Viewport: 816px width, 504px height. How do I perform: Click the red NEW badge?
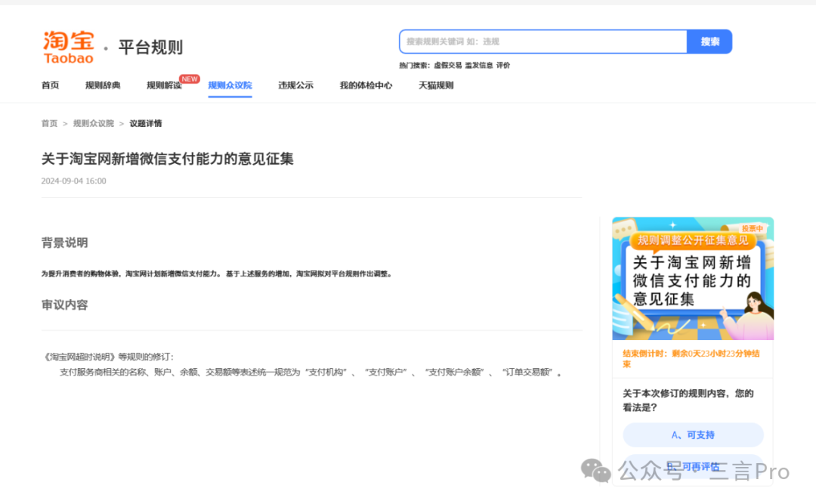[x=190, y=79]
